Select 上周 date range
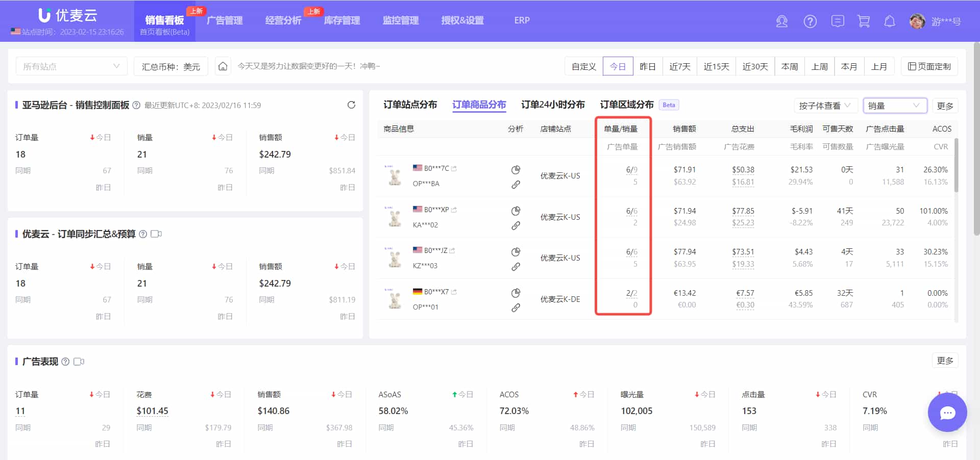The image size is (980, 460). (x=820, y=66)
